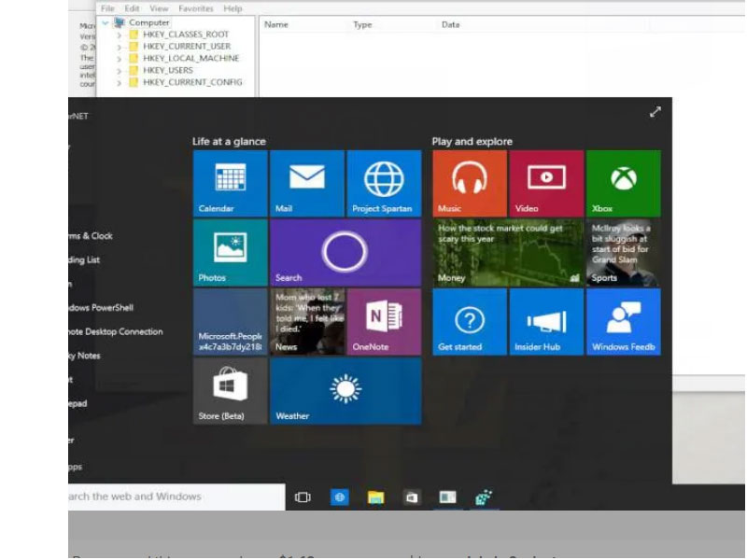The width and height of the screenshot is (747, 560).
Task: Click the Play and explore group heading
Action: [472, 142]
